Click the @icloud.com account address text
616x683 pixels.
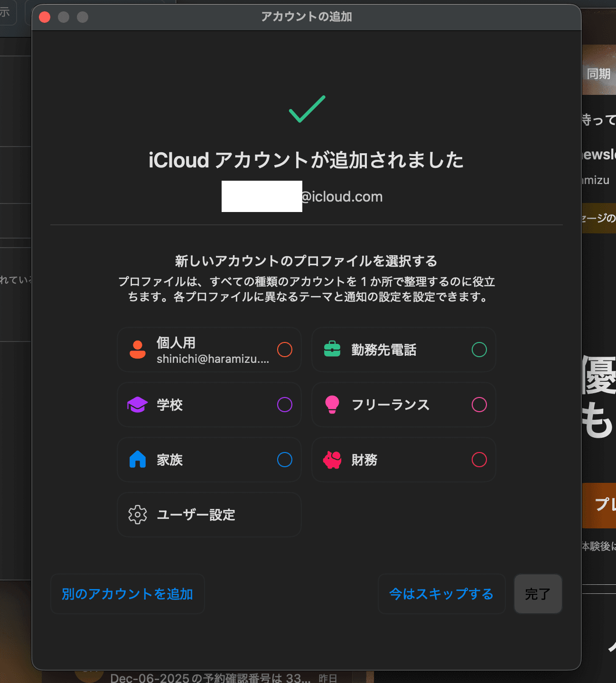(x=342, y=196)
